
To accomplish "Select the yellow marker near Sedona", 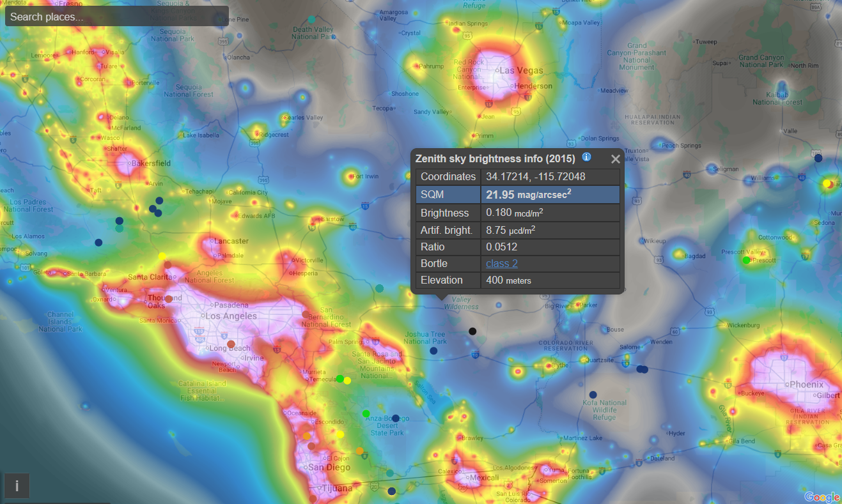I will 827,183.
